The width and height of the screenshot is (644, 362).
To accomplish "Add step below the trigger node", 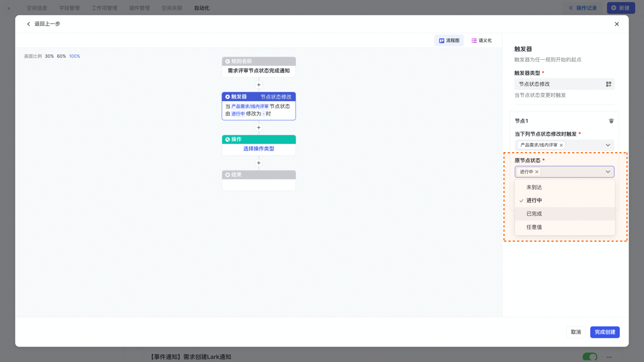I will coord(259,128).
